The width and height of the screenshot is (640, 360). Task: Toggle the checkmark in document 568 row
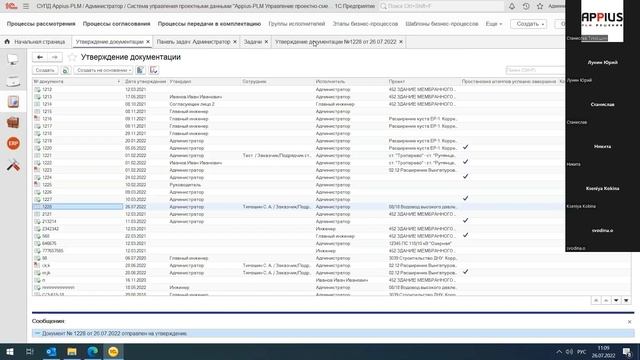coord(465,235)
